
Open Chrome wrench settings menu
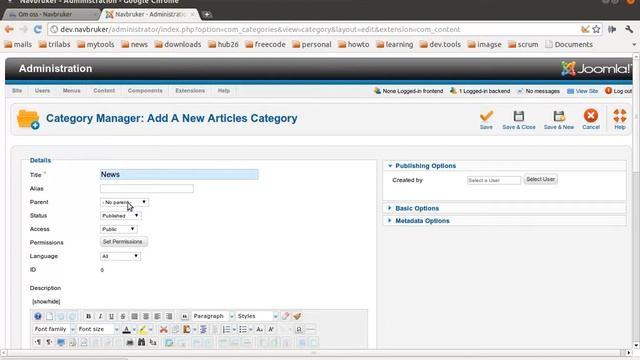point(629,29)
